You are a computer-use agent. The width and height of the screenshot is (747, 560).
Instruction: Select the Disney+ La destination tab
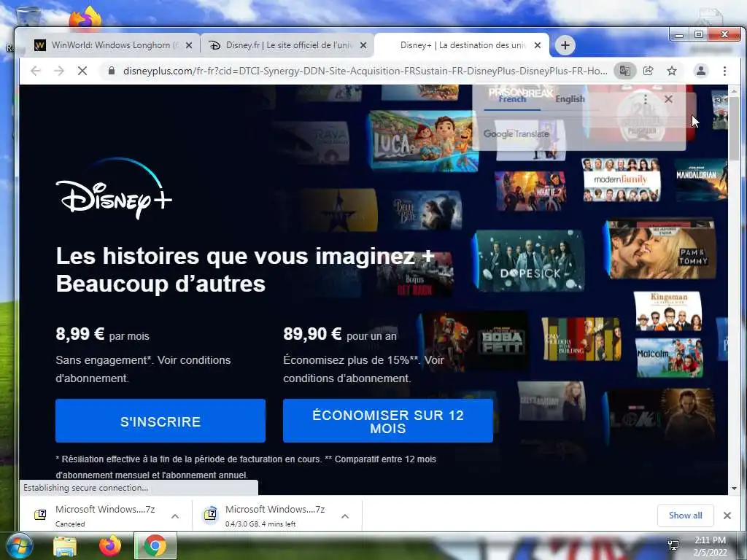point(461,45)
